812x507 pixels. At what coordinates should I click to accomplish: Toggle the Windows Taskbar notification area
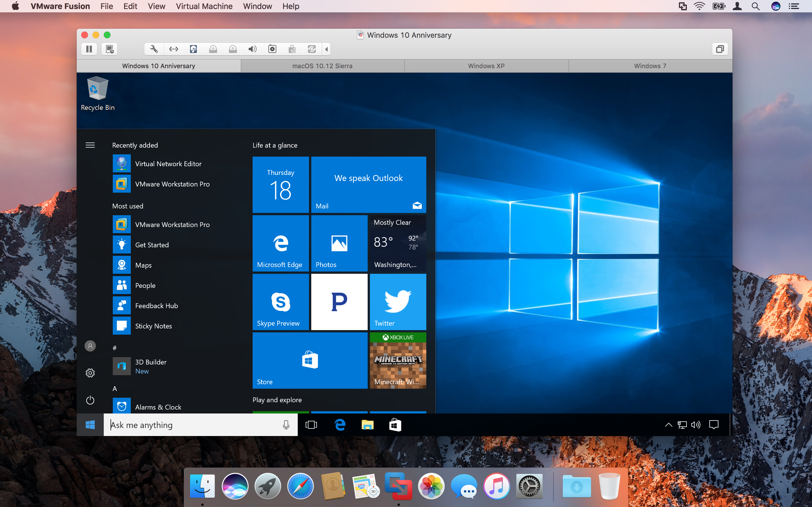click(668, 425)
